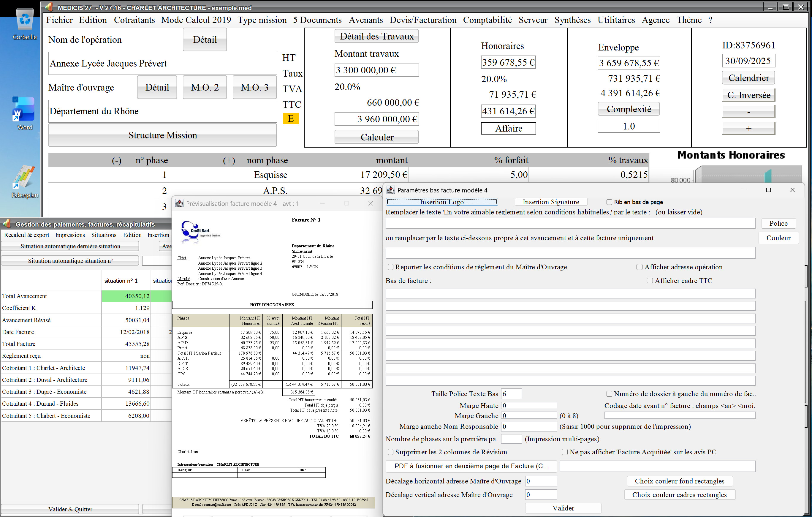Click Détail des Travaux button
This screenshot has height=517, width=812.
pos(377,37)
